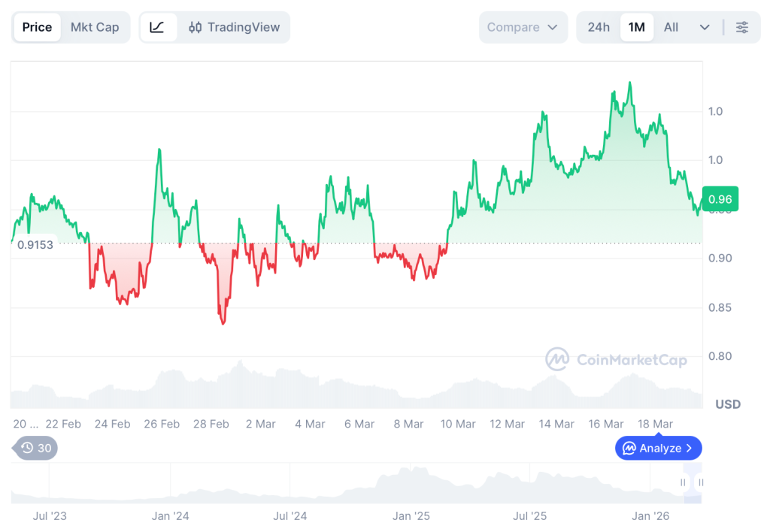Image resolution: width=770 pixels, height=532 pixels.
Task: Switch to the Mkt Cap tab
Action: [95, 27]
